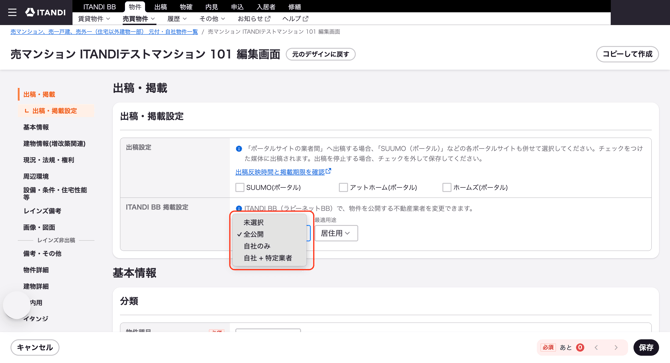The height and width of the screenshot is (363, 670).
Task: Go to 画像・図面 sidebar item
Action: click(x=39, y=227)
